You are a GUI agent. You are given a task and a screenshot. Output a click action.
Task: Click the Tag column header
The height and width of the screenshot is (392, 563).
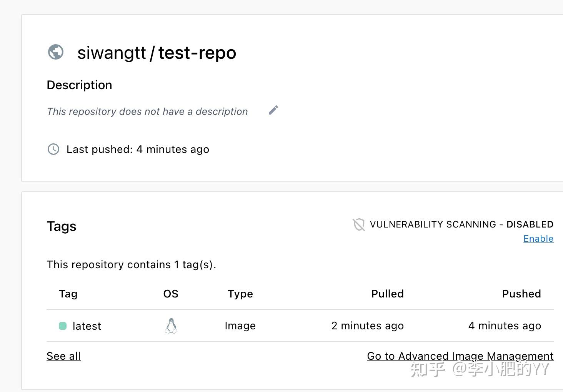pyautogui.click(x=68, y=294)
